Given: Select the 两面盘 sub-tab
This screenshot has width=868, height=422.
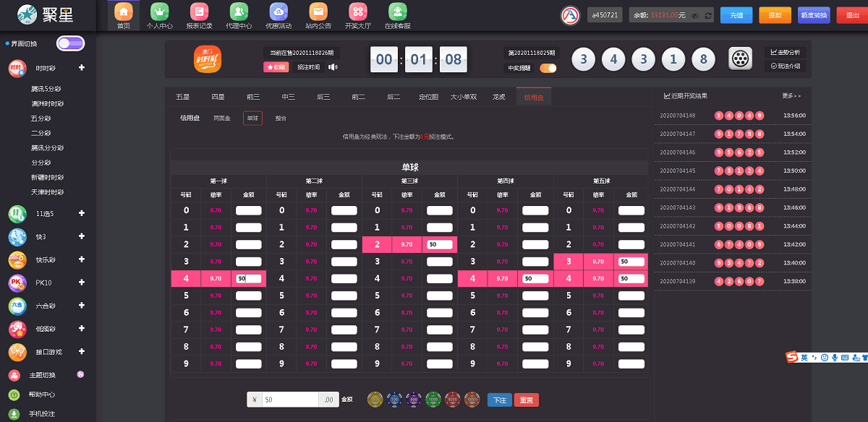Looking at the screenshot, I should click(221, 118).
